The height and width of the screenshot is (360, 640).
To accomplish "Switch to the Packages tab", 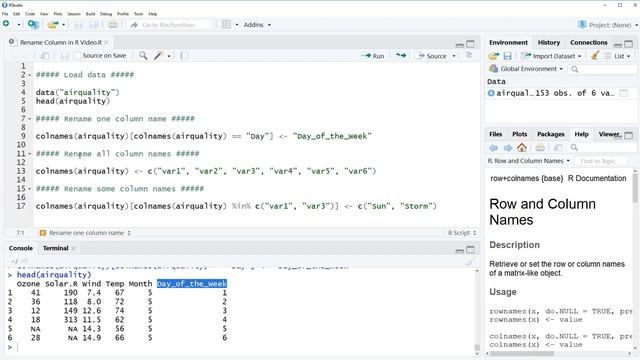I will pos(551,134).
